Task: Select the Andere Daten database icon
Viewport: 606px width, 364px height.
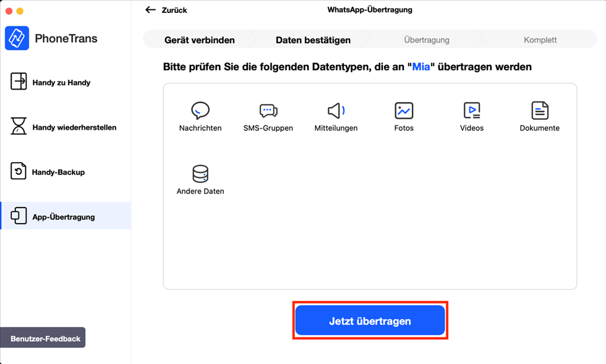Action: pos(200,174)
